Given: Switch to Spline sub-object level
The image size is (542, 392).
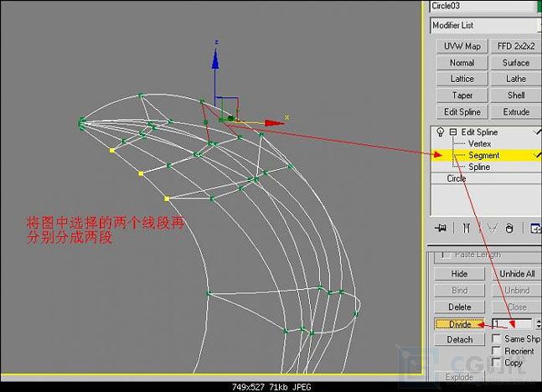Looking at the screenshot, I should [479, 168].
